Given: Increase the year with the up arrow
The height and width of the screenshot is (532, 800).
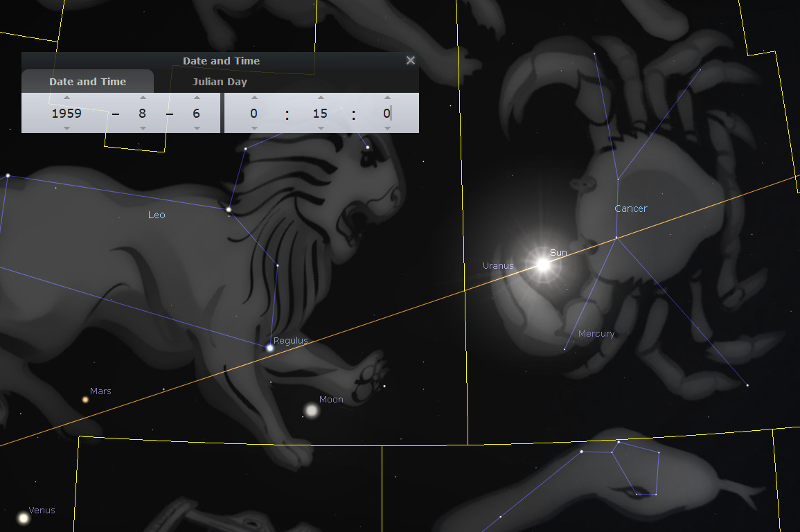Looking at the screenshot, I should pyautogui.click(x=66, y=98).
